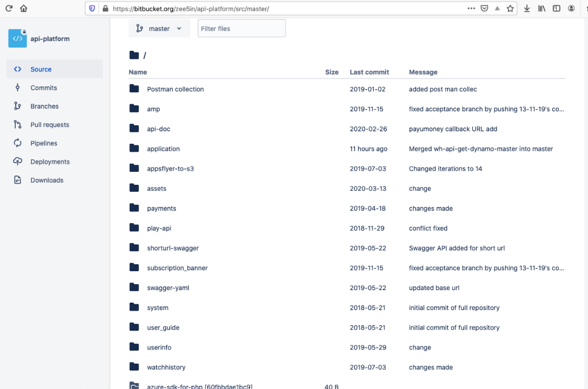Click the Commits icon in sidebar
The height and width of the screenshot is (389, 588).
click(x=18, y=88)
